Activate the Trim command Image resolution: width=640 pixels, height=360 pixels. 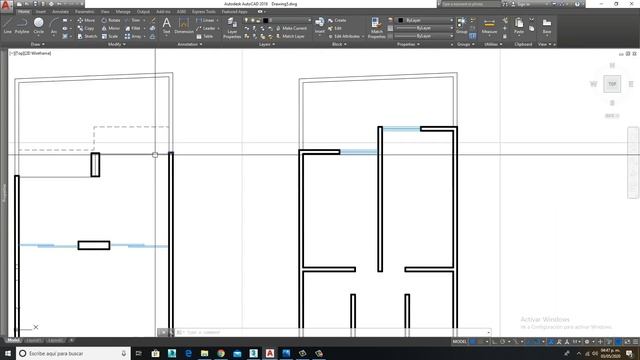tap(133, 20)
